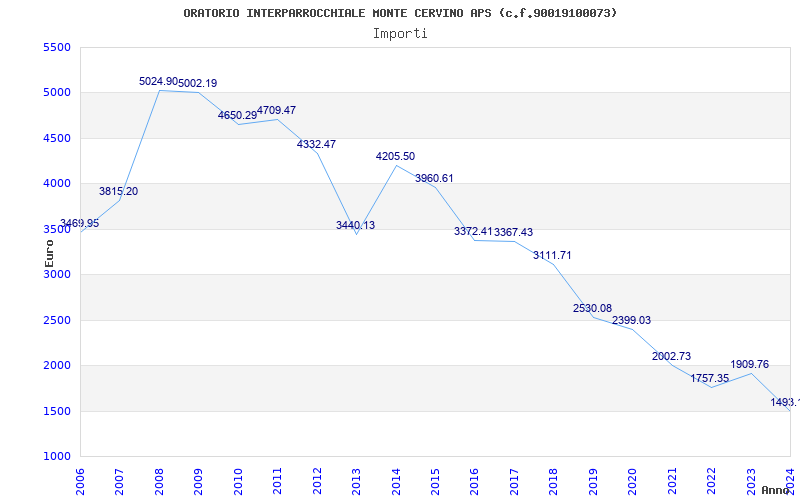Click the 2014 x-axis year label

tap(396, 482)
